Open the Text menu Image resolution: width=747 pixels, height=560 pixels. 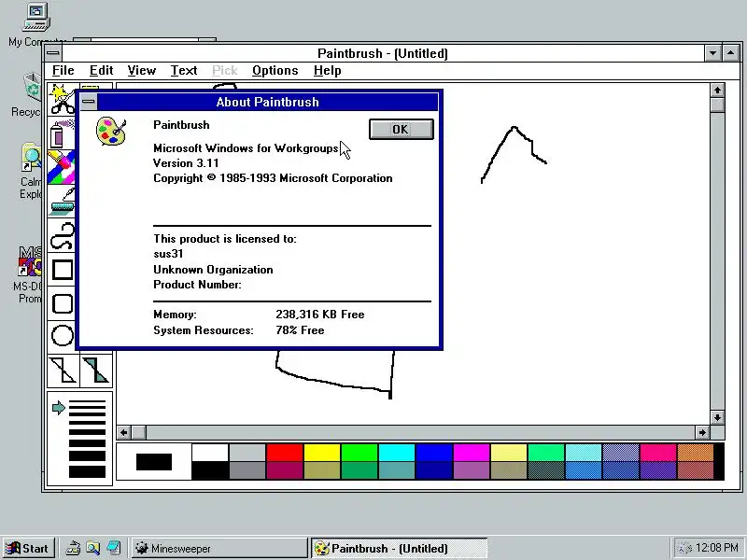[184, 71]
